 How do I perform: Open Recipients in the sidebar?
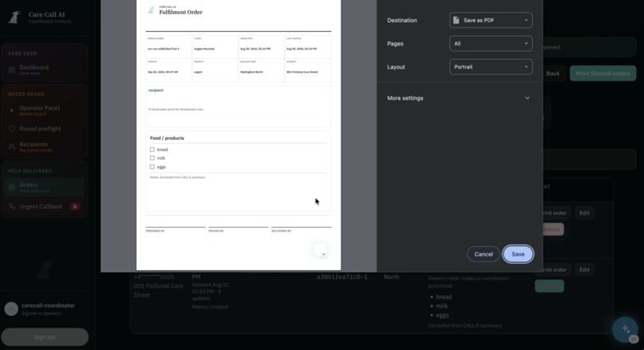click(x=45, y=147)
